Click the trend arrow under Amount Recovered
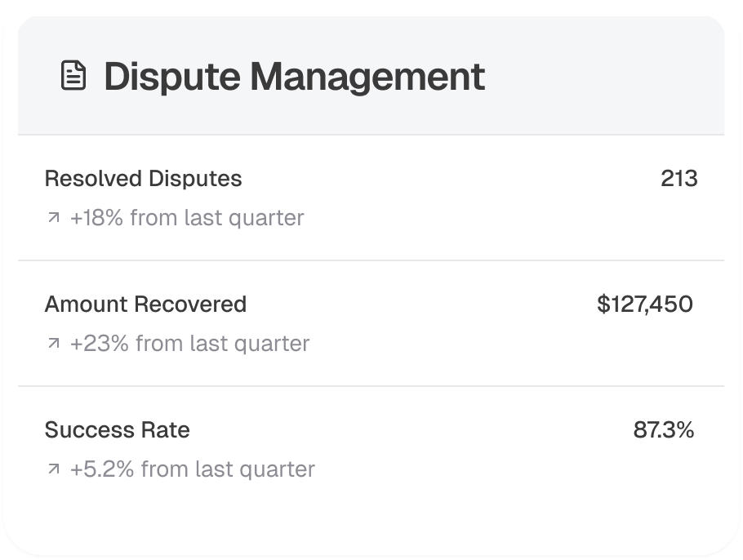This screenshot has height=560, width=743. [x=54, y=344]
